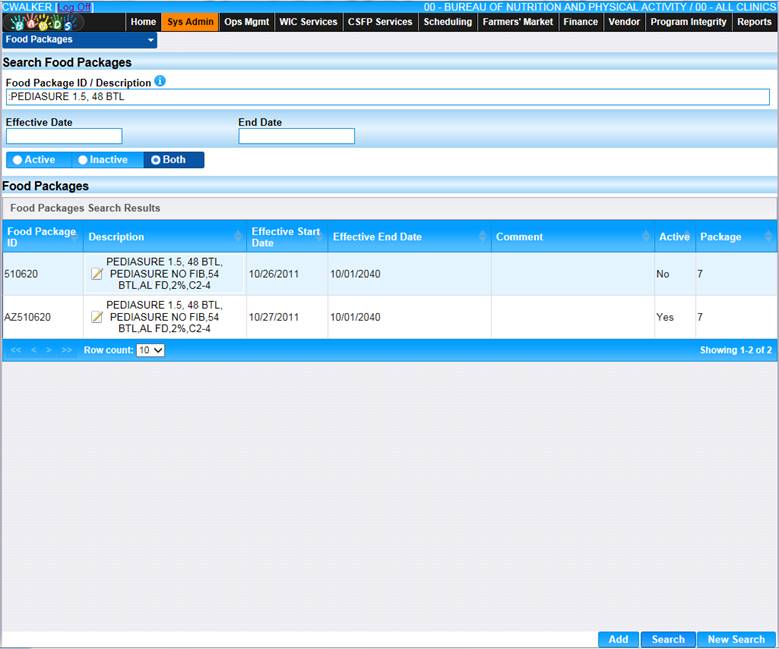Go to last results page arrow

coord(67,350)
